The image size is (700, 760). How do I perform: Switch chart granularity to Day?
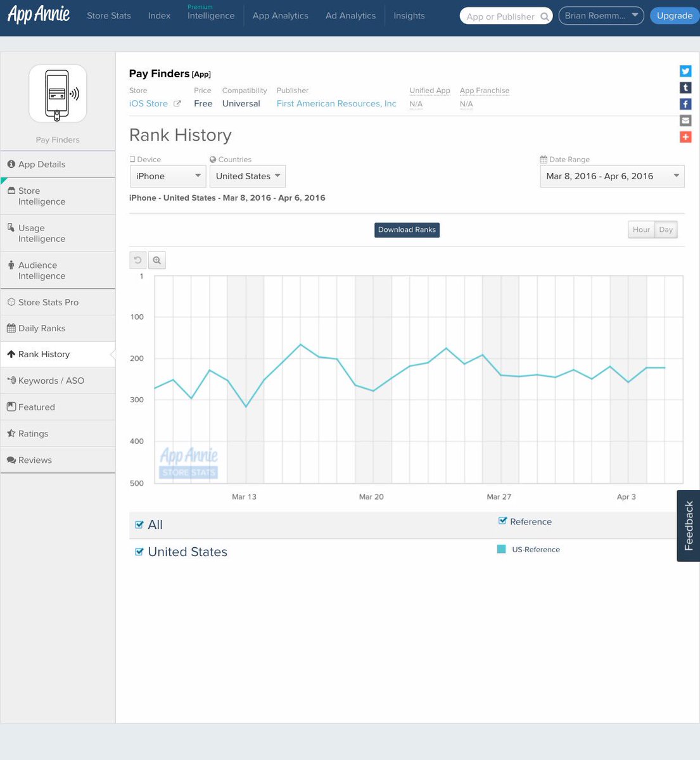[666, 230]
